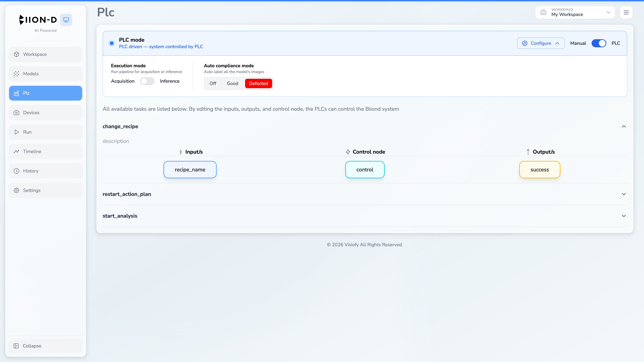This screenshot has height=362, width=644.
Task: Click the Models dots icon in sidebar
Action: (17, 74)
